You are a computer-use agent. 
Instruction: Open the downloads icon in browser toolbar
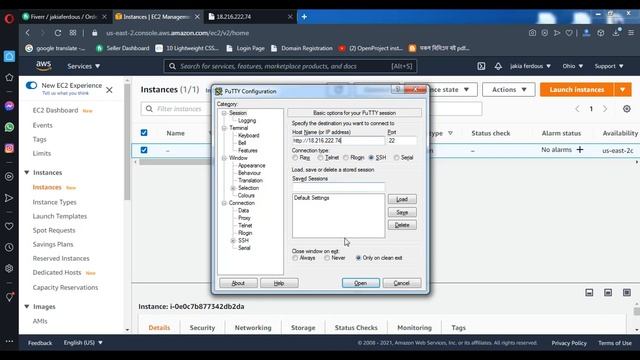[616, 32]
